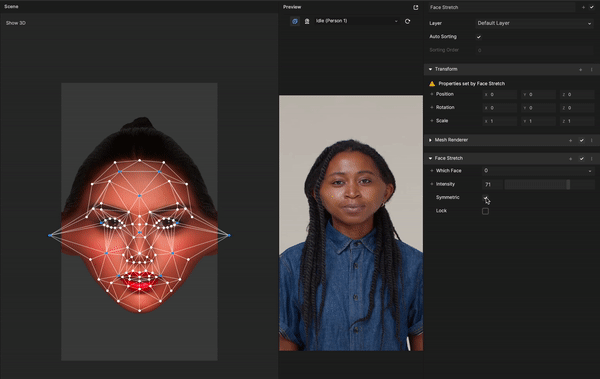The image size is (600, 379).
Task: Collapse the Transform section
Action: (x=430, y=69)
